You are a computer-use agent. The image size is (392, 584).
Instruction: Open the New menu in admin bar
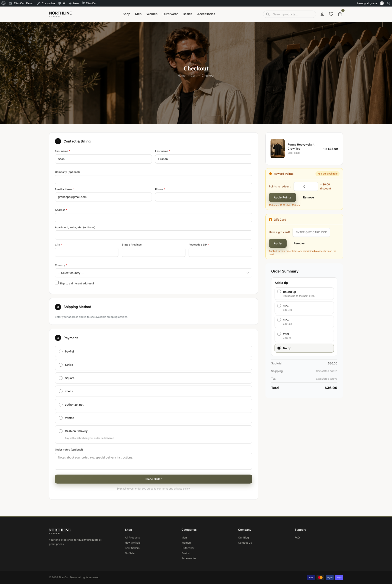click(x=74, y=3)
